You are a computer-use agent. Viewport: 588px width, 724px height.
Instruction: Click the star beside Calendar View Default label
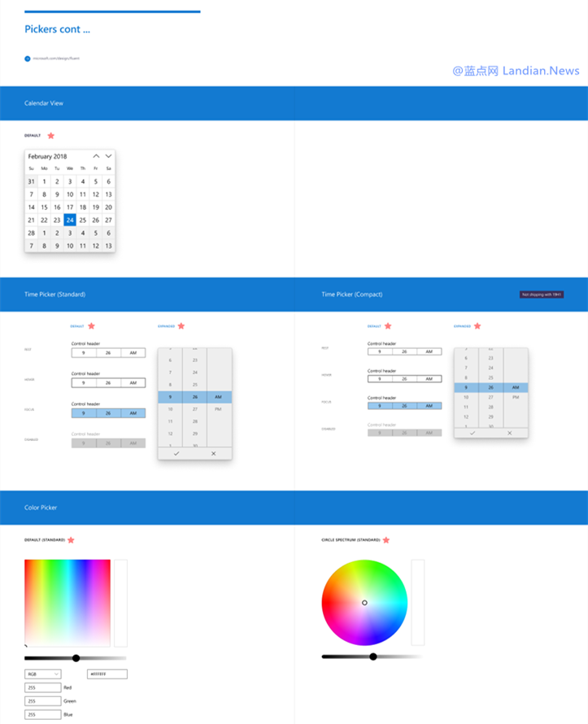[x=50, y=136]
